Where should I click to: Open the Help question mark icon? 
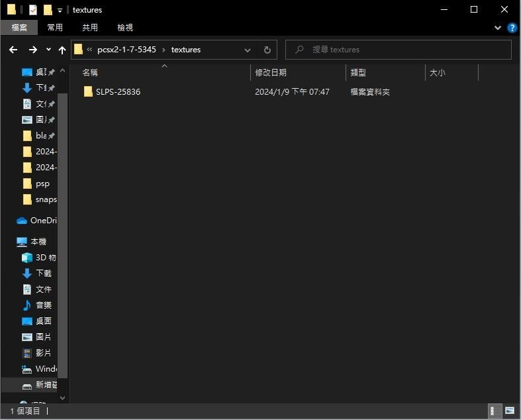coord(512,28)
